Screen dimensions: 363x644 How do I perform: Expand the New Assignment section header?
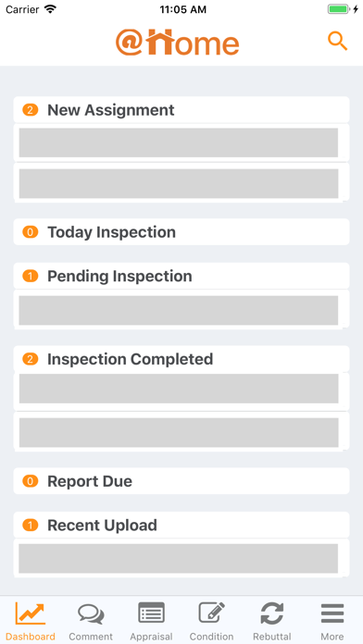pyautogui.click(x=181, y=110)
